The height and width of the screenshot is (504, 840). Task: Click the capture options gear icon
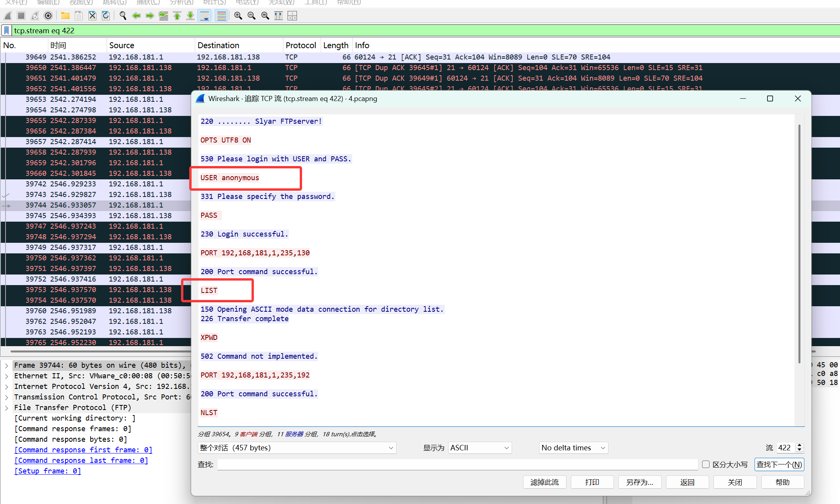pos(48,16)
